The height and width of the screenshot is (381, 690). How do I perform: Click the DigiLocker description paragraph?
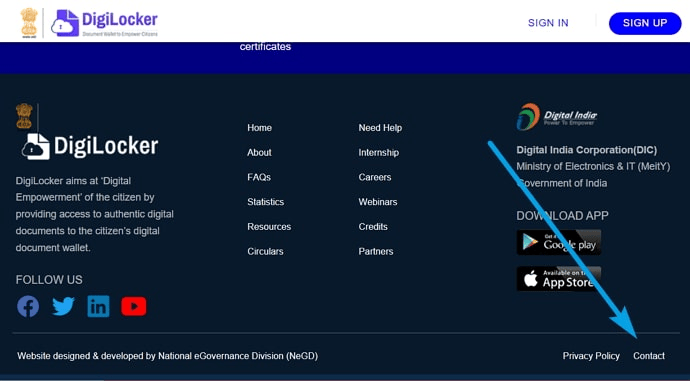95,214
